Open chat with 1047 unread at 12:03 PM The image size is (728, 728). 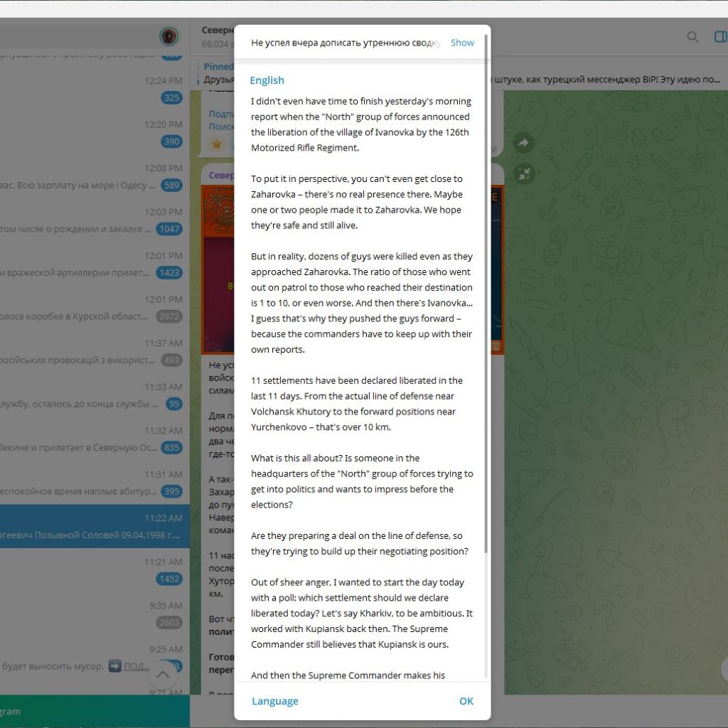click(95, 220)
